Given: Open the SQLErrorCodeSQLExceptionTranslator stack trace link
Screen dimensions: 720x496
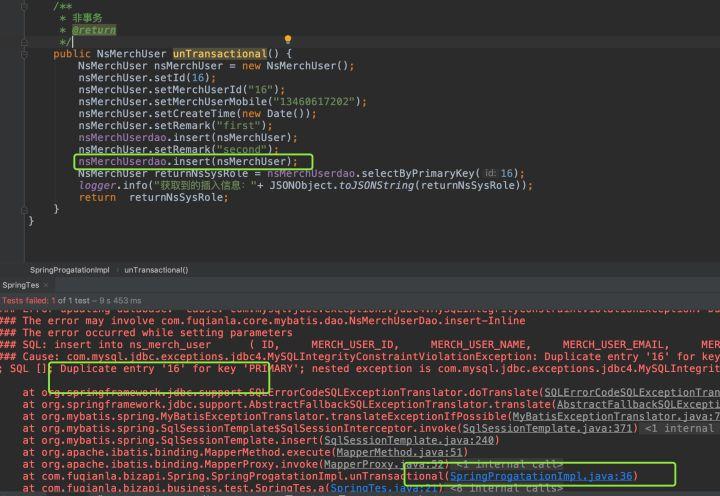Looking at the screenshot, I should (630, 391).
